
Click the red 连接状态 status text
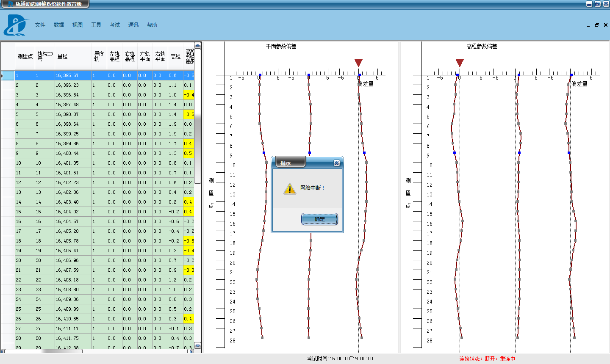point(494,358)
